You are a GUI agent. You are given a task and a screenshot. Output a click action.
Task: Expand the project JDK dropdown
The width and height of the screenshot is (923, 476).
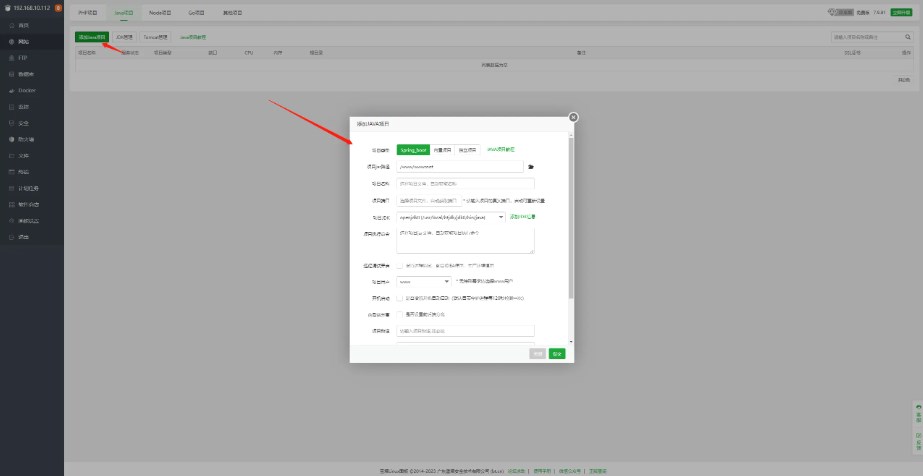pyautogui.click(x=451, y=217)
